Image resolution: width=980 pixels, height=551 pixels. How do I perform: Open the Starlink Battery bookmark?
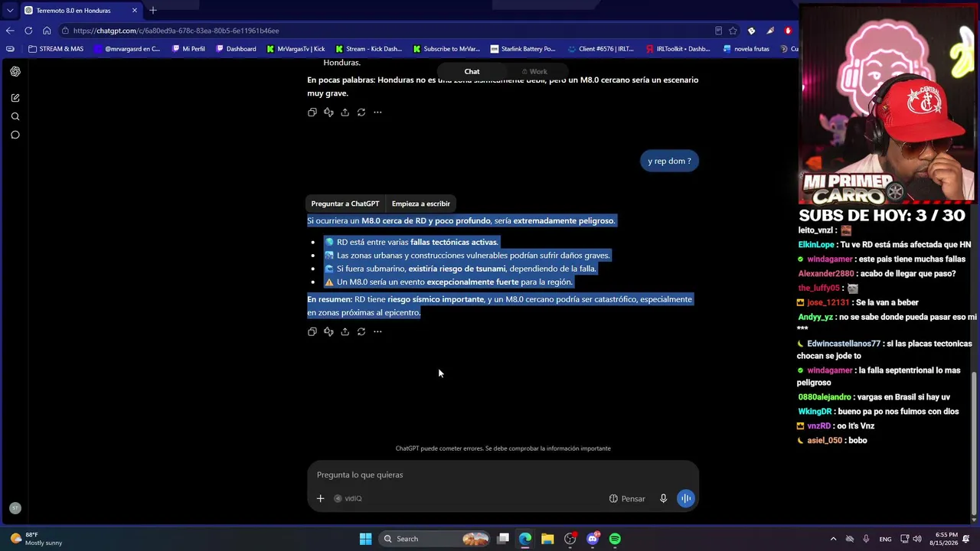(x=523, y=49)
